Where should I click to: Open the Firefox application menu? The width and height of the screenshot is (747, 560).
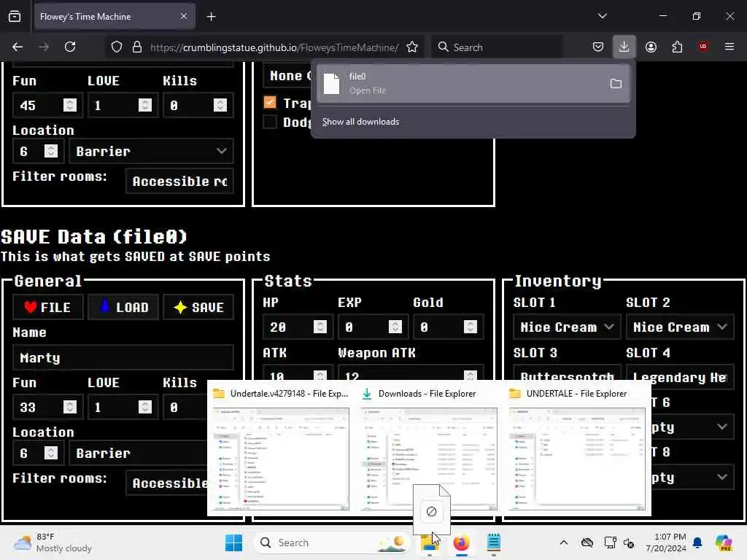(x=729, y=47)
